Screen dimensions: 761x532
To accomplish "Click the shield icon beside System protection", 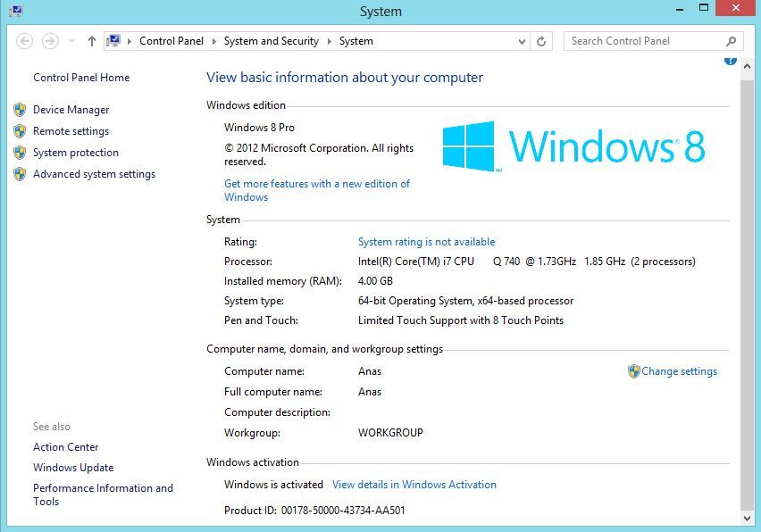I will 20,153.
